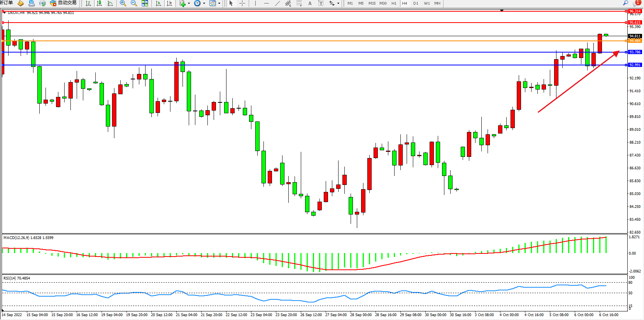Screen dimensions: 644x320
Task: Switch to the D1 timeframe
Action: [x=416, y=3]
